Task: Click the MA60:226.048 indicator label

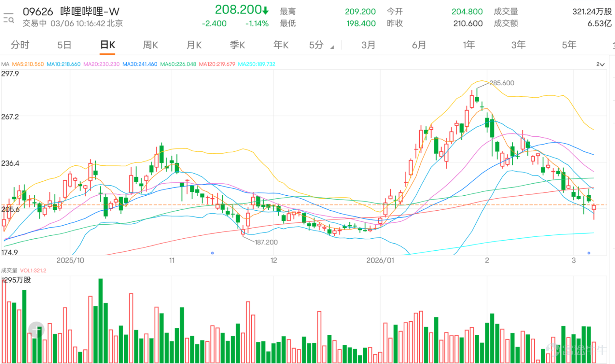Action: (x=178, y=64)
